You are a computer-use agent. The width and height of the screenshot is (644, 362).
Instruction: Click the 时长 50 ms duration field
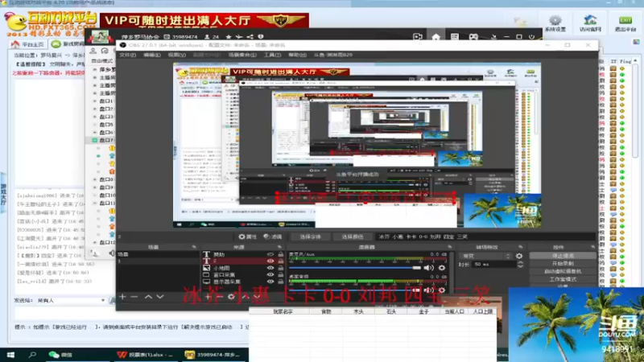[x=493, y=265]
